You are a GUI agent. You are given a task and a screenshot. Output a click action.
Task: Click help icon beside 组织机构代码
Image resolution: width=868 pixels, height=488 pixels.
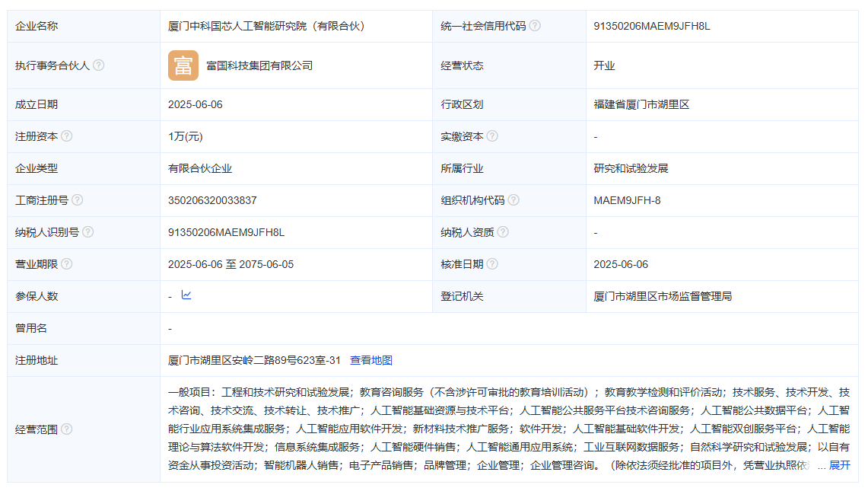pyautogui.click(x=513, y=200)
